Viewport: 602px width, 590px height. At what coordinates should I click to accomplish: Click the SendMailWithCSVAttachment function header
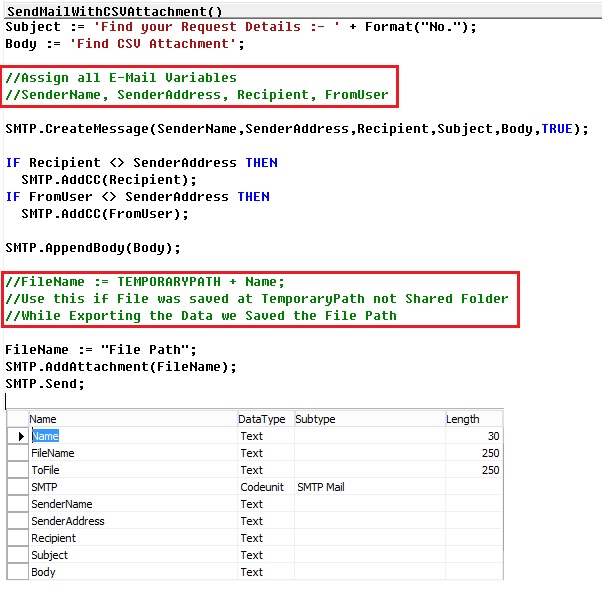point(115,10)
